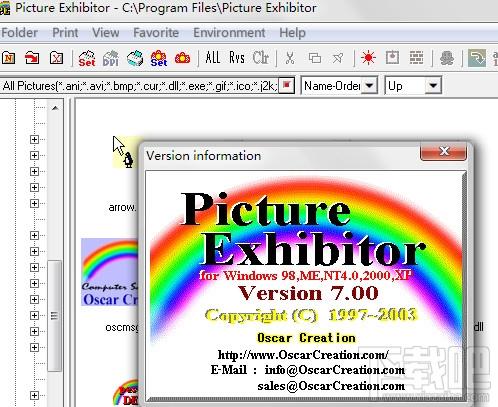Open printer Set settings icon

[x=87, y=58]
